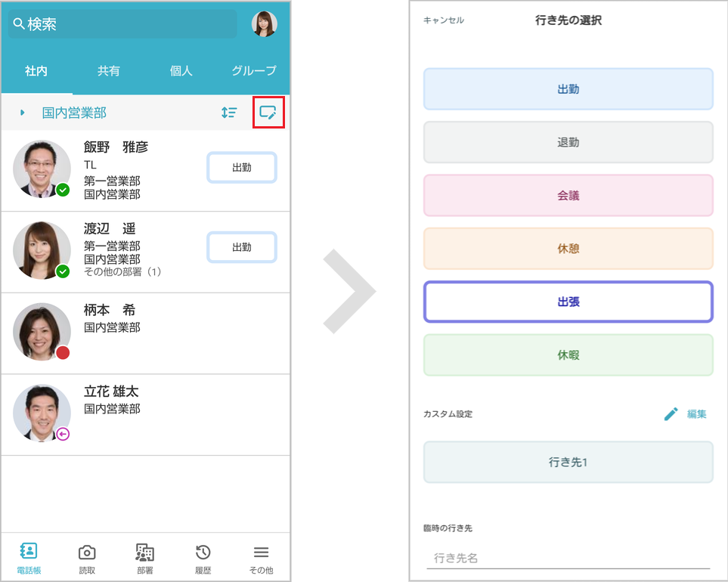Click the 国内営業部 department header label
This screenshot has height=582, width=728.
pos(74,113)
